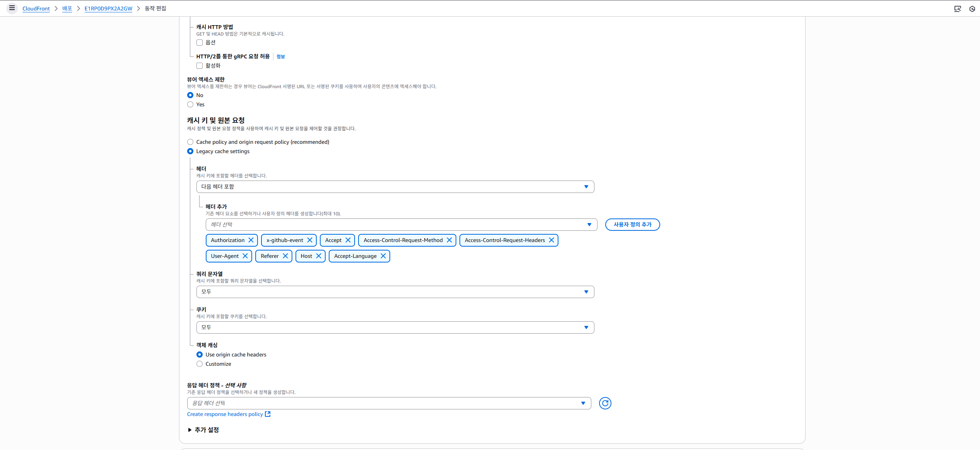Enable the 옵션 cached HTTP method checkbox
Image resolution: width=980 pixels, height=450 pixels.
[200, 43]
